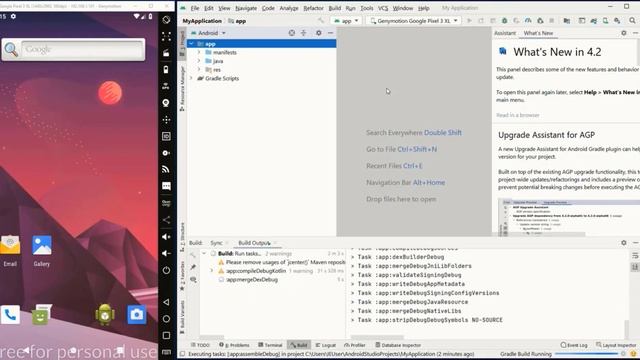Screen dimensions: 640x360
Task: Open Project Structure toolbar icon
Action: pos(567,20)
